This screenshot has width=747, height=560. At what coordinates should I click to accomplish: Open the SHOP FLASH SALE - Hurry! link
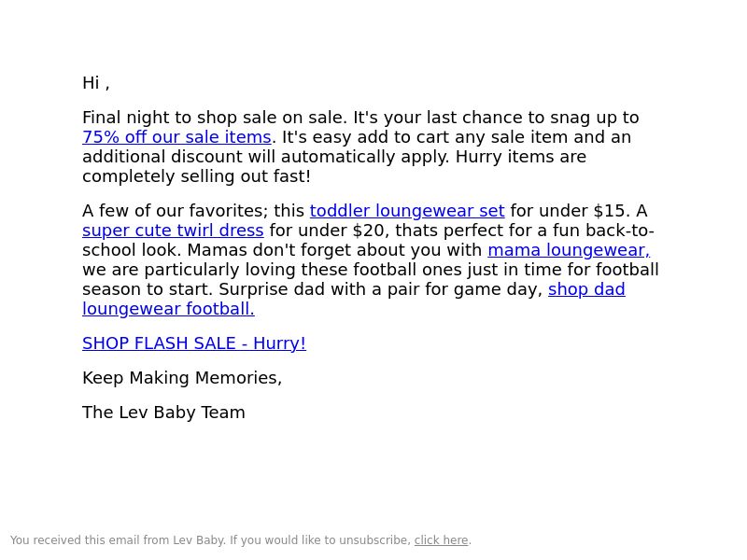pyautogui.click(x=194, y=343)
